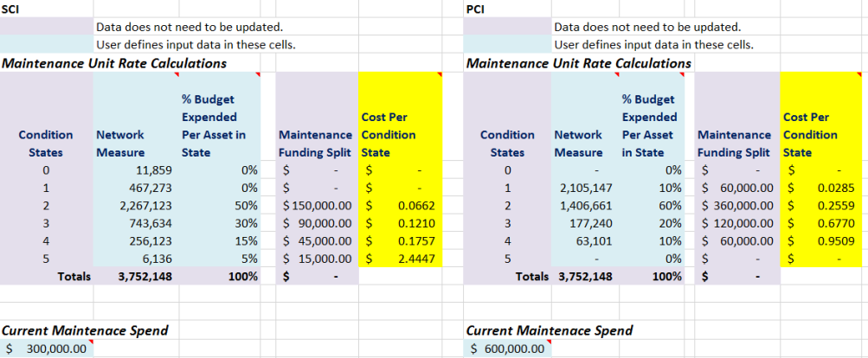Image resolution: width=868 pixels, height=358 pixels.
Task: Click PCI network measure 177,240 cell
Action: [585, 223]
